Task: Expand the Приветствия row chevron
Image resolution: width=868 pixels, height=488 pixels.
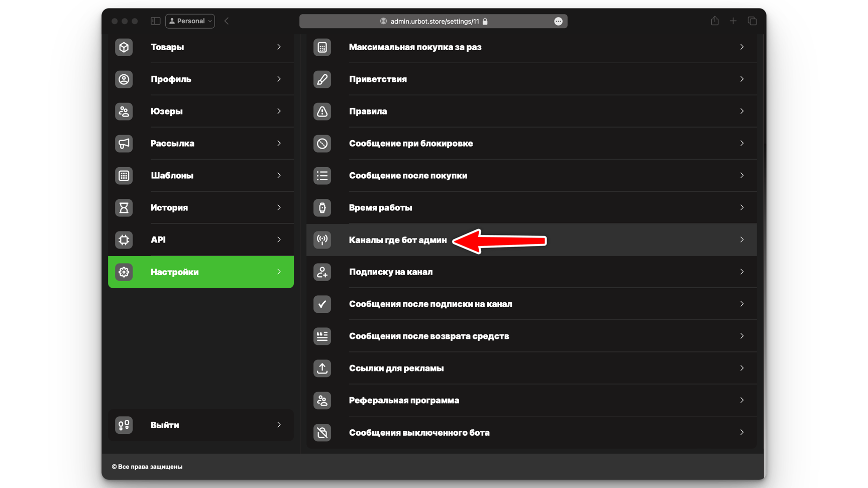Action: [741, 79]
